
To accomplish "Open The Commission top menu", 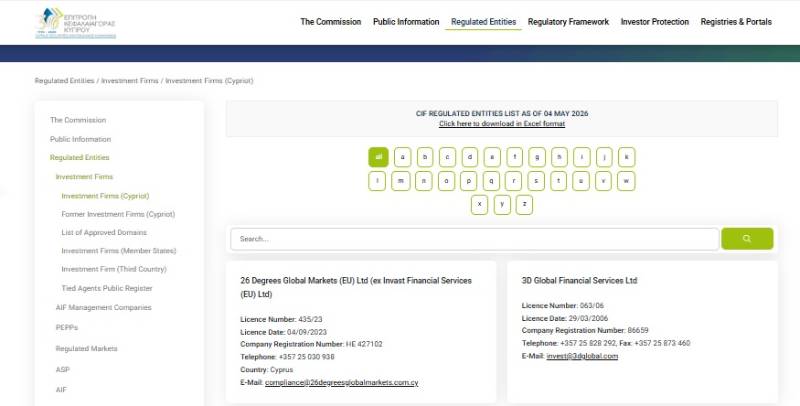I will pos(331,22).
